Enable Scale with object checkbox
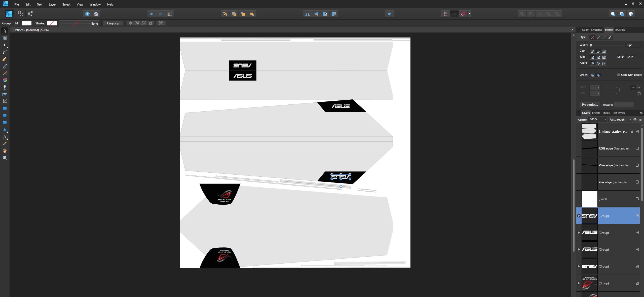The image size is (644, 297). pyautogui.click(x=618, y=75)
